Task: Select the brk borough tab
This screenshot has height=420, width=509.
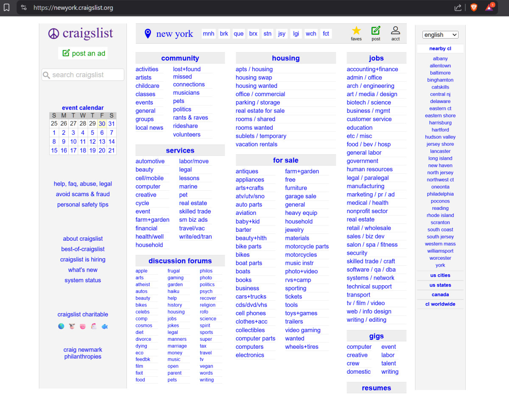Action: point(224,34)
